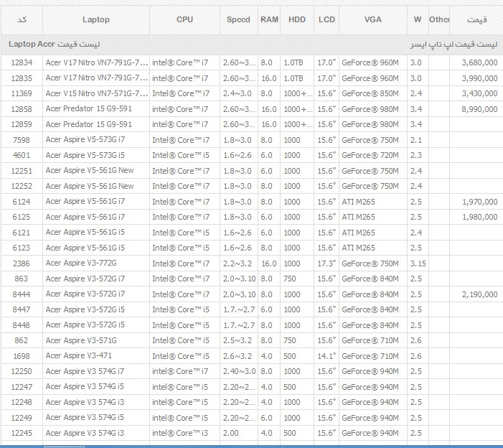Screen dimensions: 503x448
Task: Sort by the Laptop column header
Action: click(x=96, y=19)
